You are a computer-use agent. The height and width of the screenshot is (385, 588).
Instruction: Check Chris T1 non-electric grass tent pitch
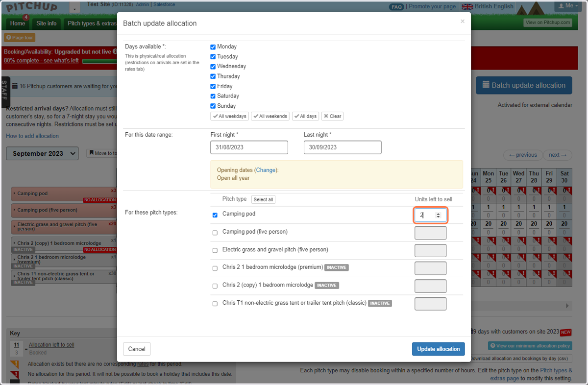[215, 304]
